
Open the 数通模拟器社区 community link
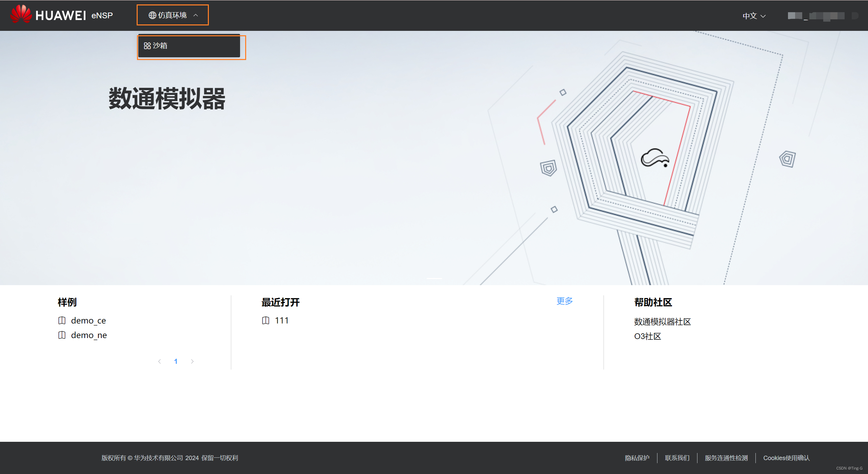pyautogui.click(x=662, y=321)
